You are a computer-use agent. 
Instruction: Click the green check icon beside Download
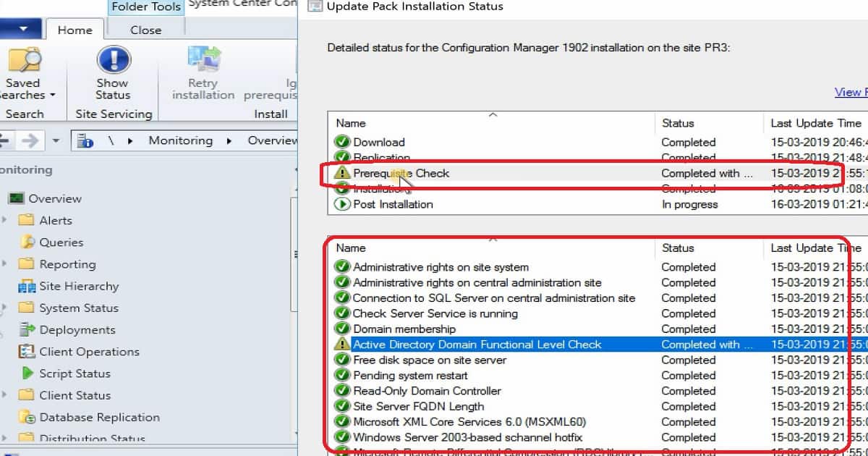coord(342,142)
